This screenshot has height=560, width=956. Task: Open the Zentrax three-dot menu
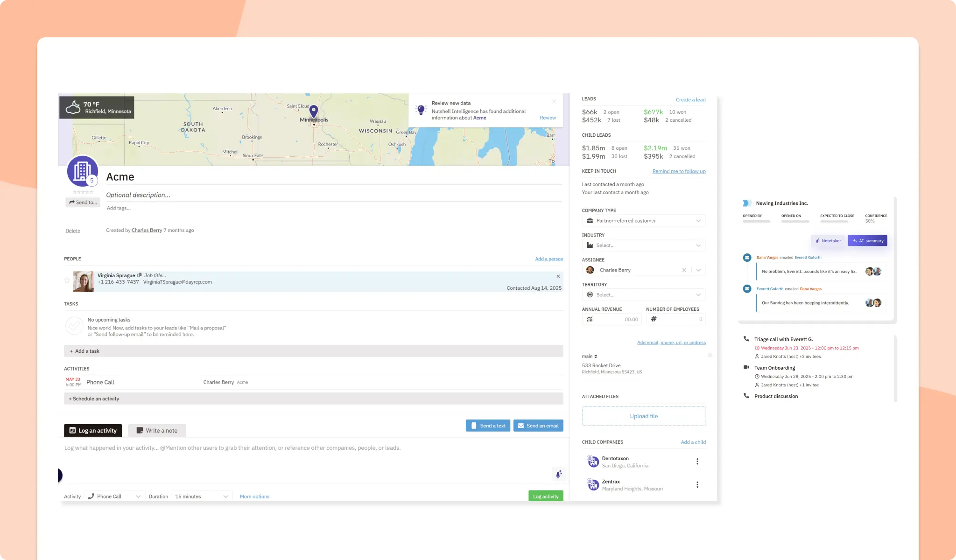pos(697,485)
